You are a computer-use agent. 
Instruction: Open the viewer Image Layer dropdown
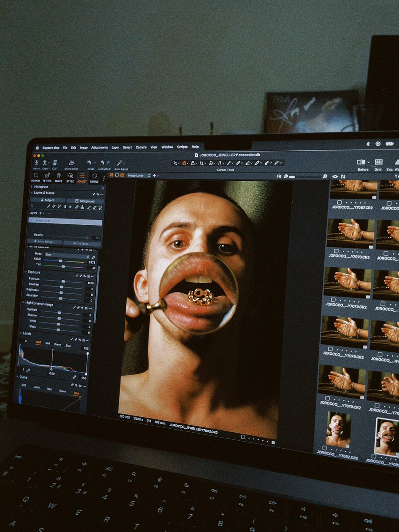tap(139, 175)
